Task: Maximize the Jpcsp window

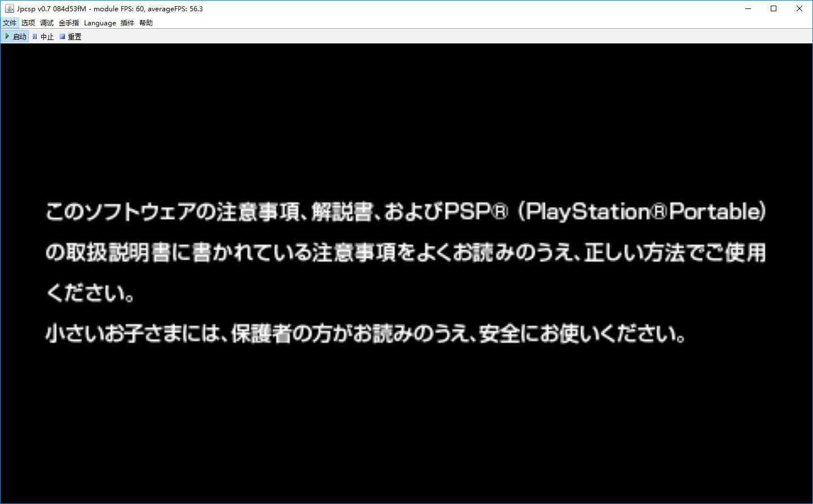Action: pyautogui.click(x=774, y=8)
